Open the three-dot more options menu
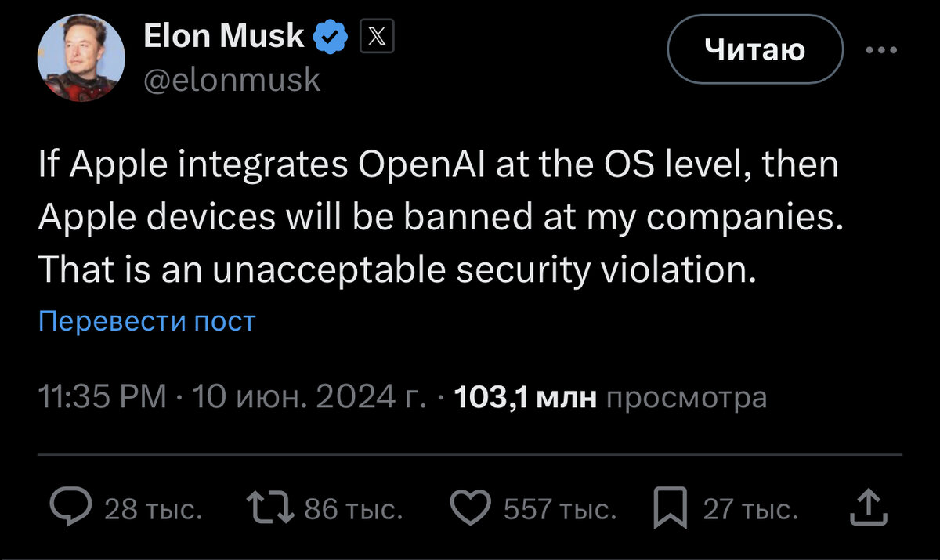The image size is (940, 560). click(x=880, y=50)
